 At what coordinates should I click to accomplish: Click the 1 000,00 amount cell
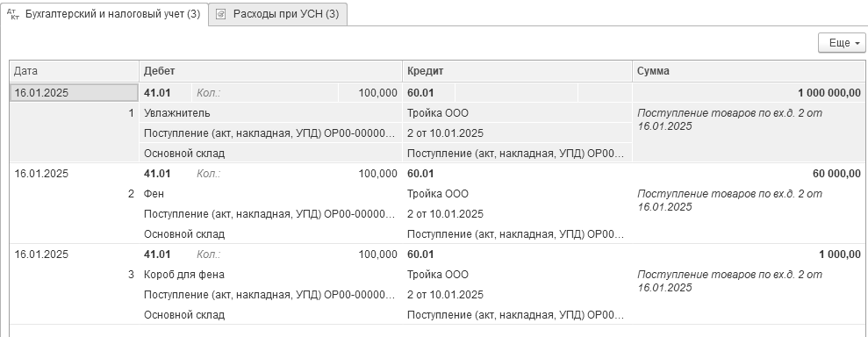point(749,255)
